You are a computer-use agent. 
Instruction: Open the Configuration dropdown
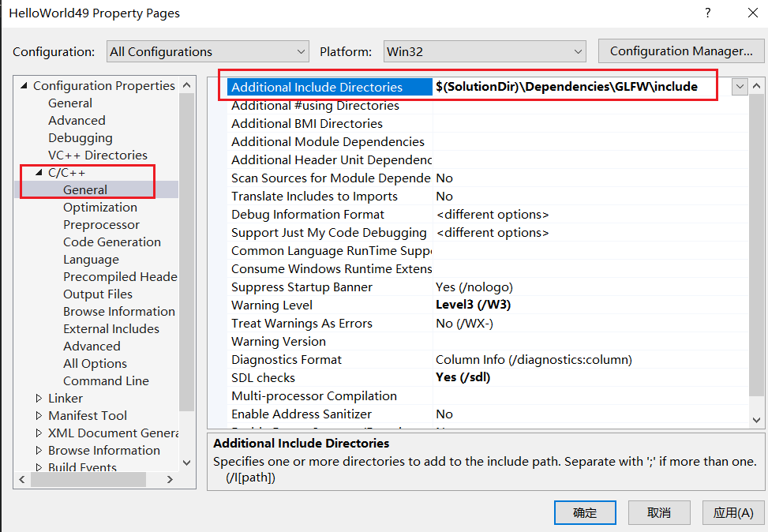208,52
